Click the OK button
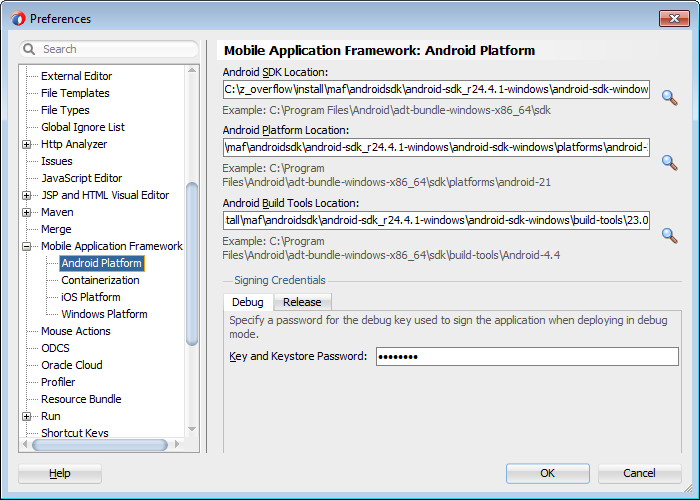 point(548,473)
